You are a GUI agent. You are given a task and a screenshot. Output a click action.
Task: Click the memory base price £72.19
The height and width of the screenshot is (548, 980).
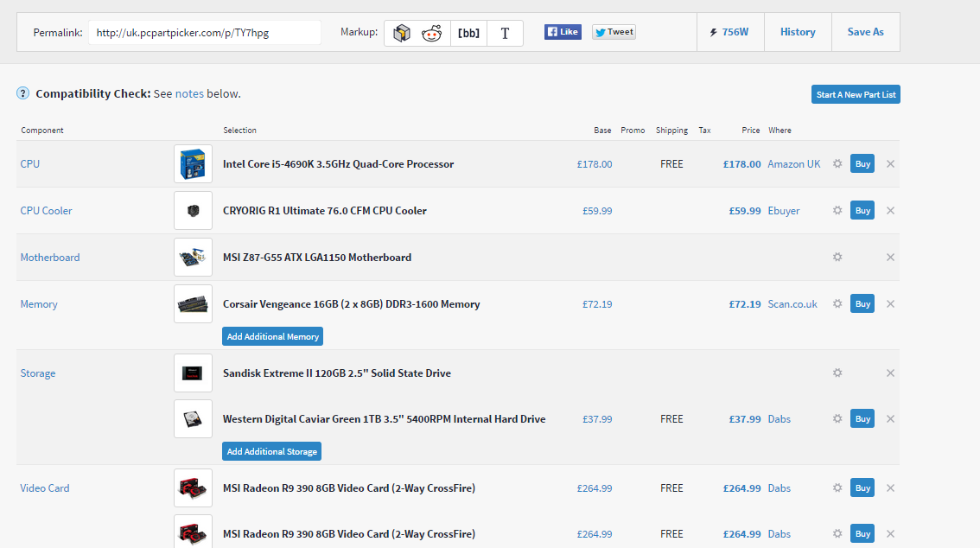pos(597,304)
